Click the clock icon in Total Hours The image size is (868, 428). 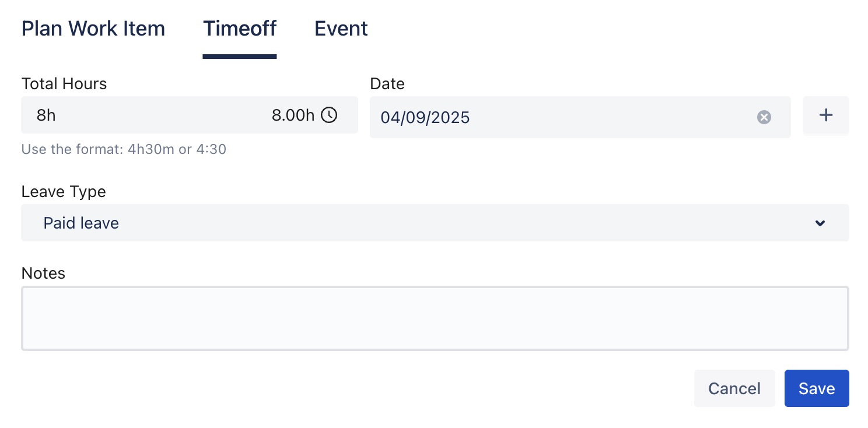[x=330, y=115]
